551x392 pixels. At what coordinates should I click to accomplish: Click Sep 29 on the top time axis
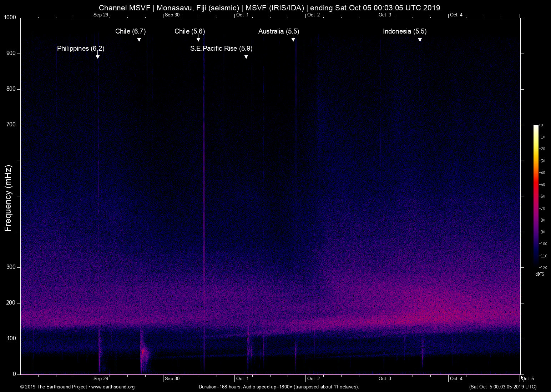point(101,15)
